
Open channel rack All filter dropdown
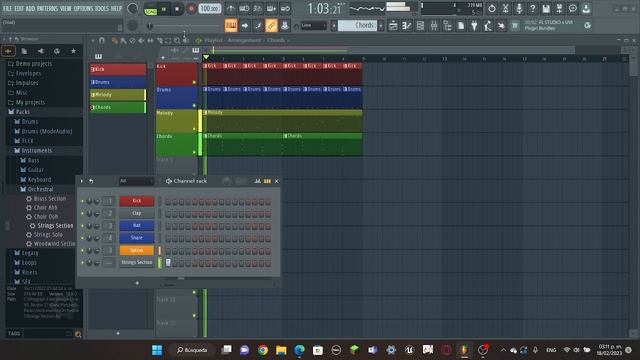(136, 181)
